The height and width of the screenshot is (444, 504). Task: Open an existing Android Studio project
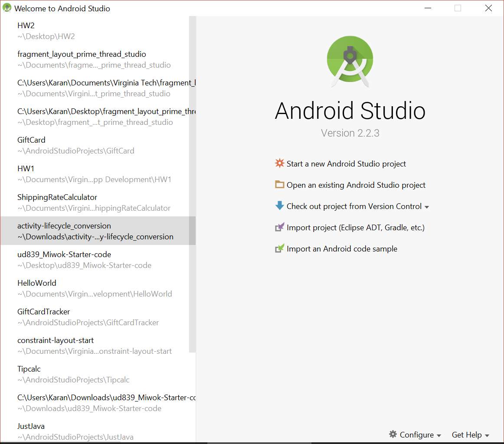pyautogui.click(x=356, y=185)
